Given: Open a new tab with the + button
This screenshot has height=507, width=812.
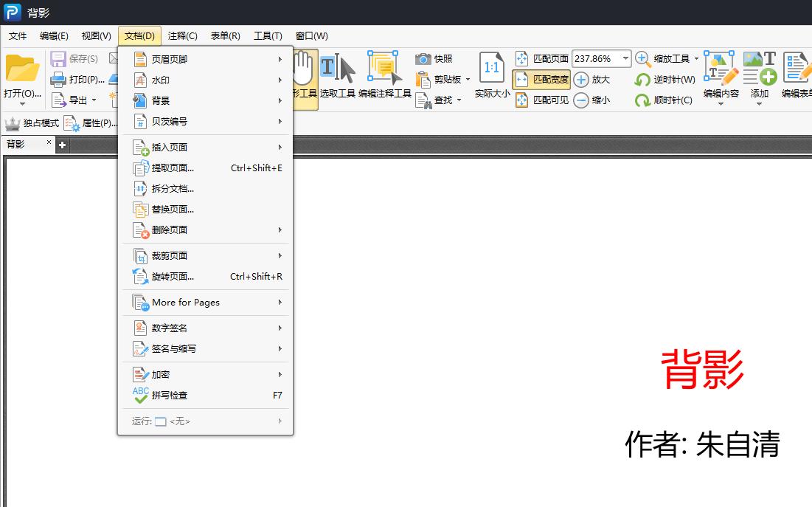Looking at the screenshot, I should click(x=62, y=145).
